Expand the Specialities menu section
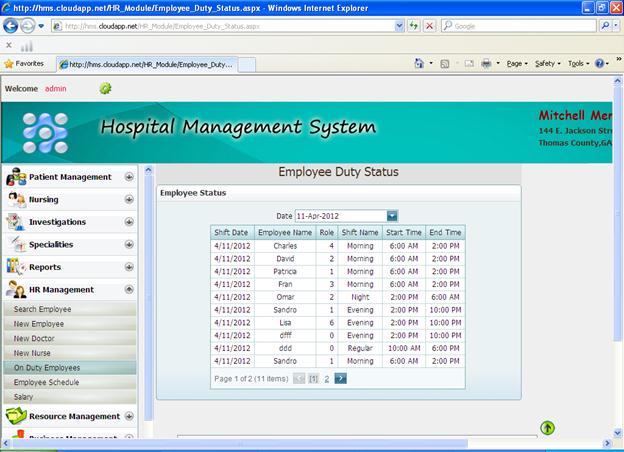624x452 pixels. [129, 245]
